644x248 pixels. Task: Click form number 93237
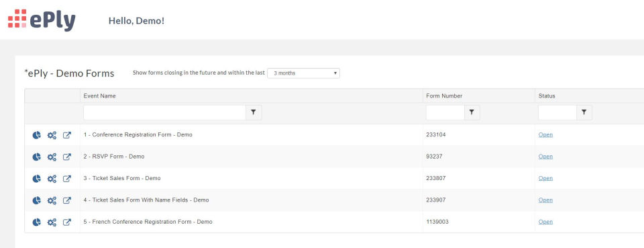pyautogui.click(x=434, y=157)
